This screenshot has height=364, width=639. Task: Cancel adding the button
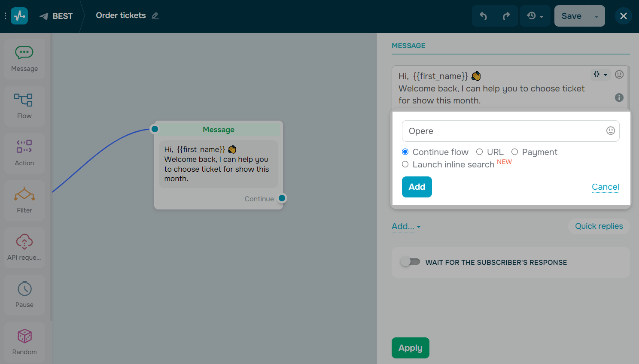(x=606, y=187)
